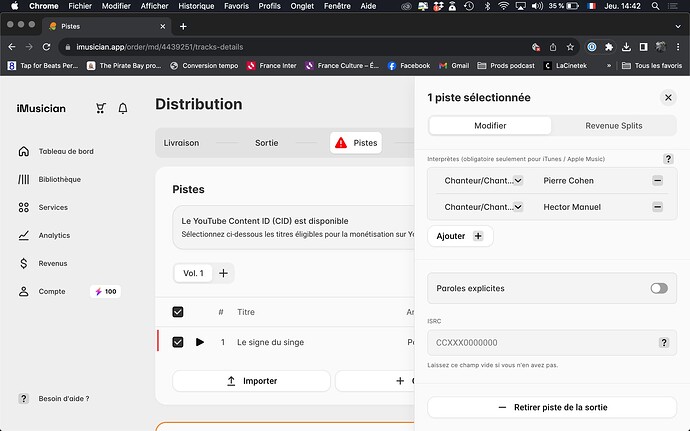The image size is (690, 431).
Task: Click Retirer piste de la sortie
Action: coord(552,407)
